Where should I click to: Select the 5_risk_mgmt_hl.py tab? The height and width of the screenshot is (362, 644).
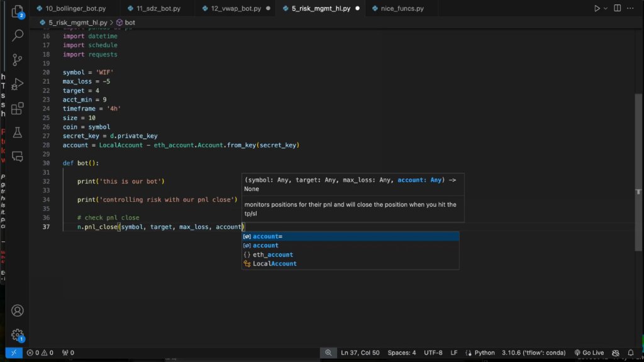320,8
